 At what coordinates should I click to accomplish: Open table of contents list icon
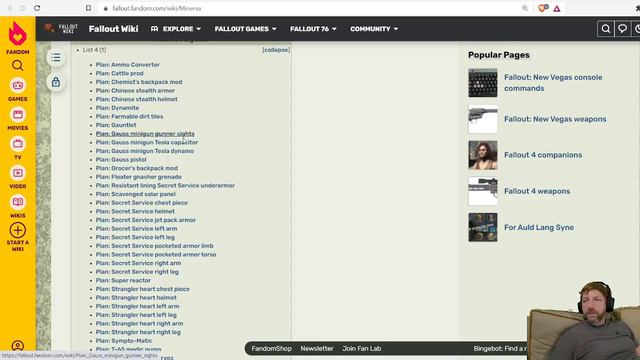[56, 58]
